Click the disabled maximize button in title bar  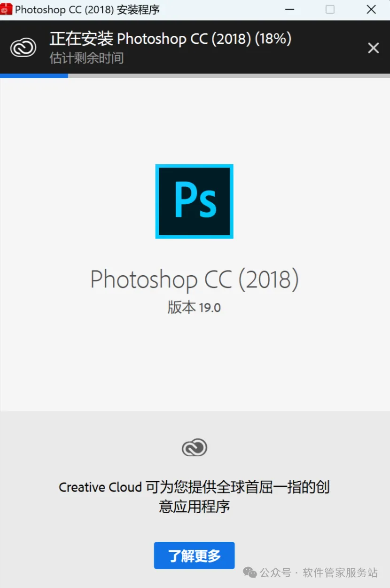click(x=330, y=9)
